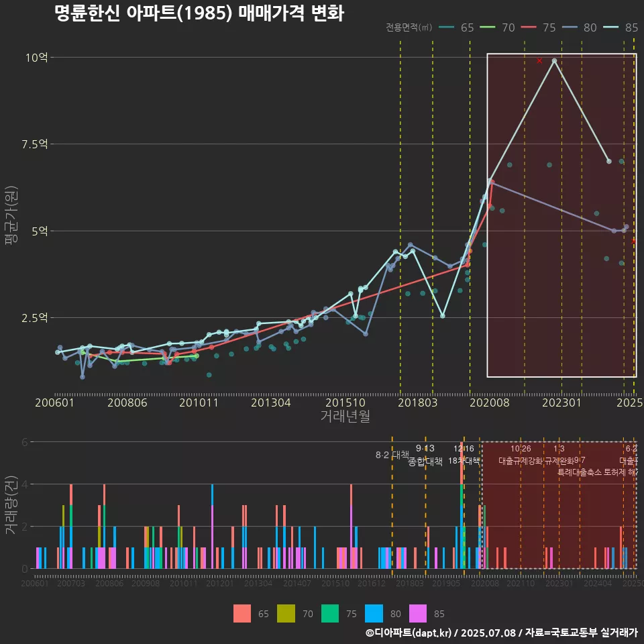Click the 특례대출축소 annotation text
644x644 pixels.
coord(580,472)
